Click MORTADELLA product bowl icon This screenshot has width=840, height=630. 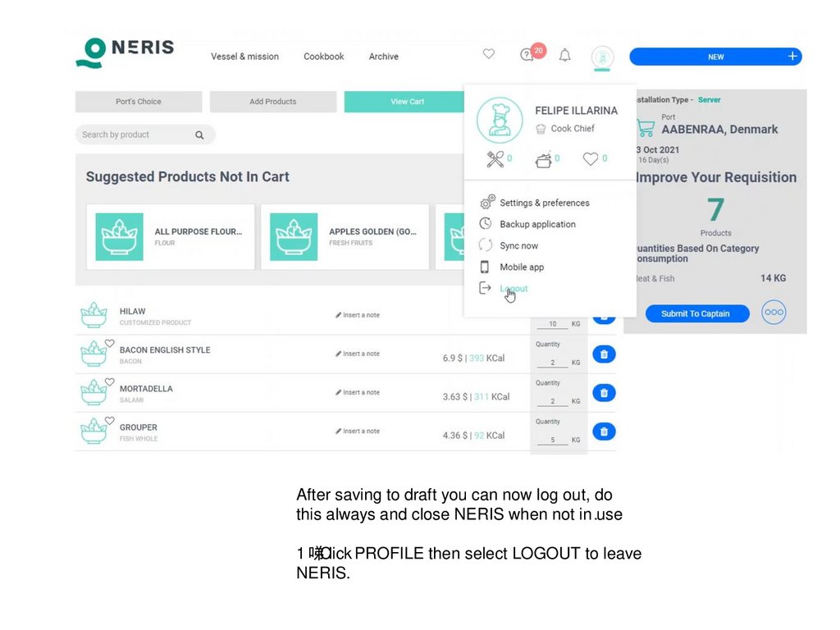pos(94,393)
